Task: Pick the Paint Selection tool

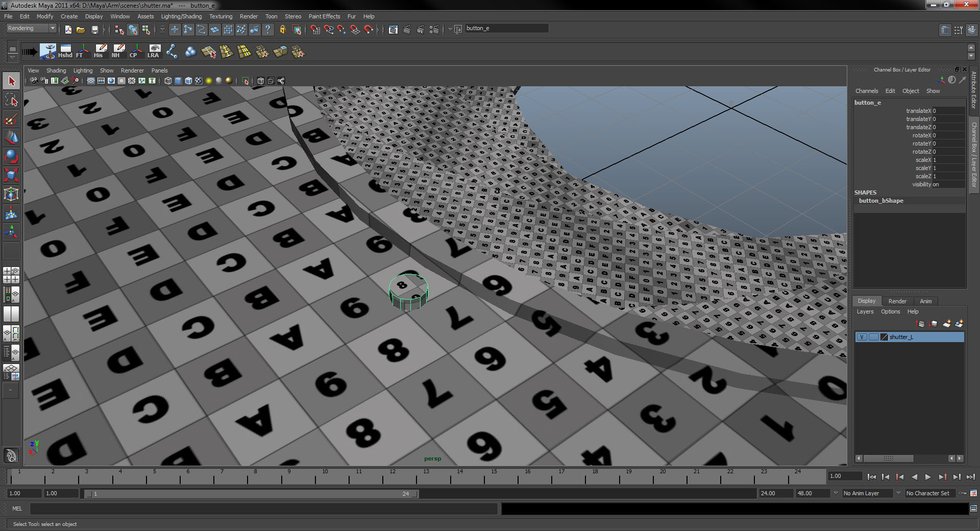Action: (11, 119)
